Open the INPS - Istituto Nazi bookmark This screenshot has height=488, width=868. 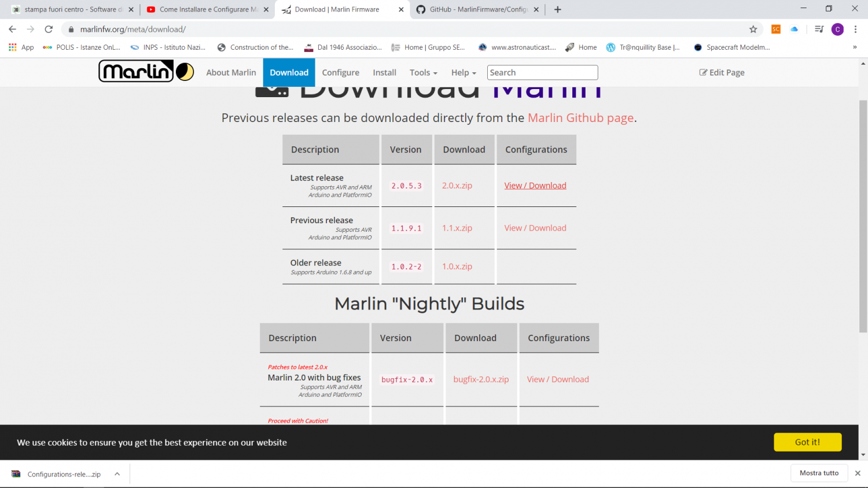pyautogui.click(x=168, y=47)
